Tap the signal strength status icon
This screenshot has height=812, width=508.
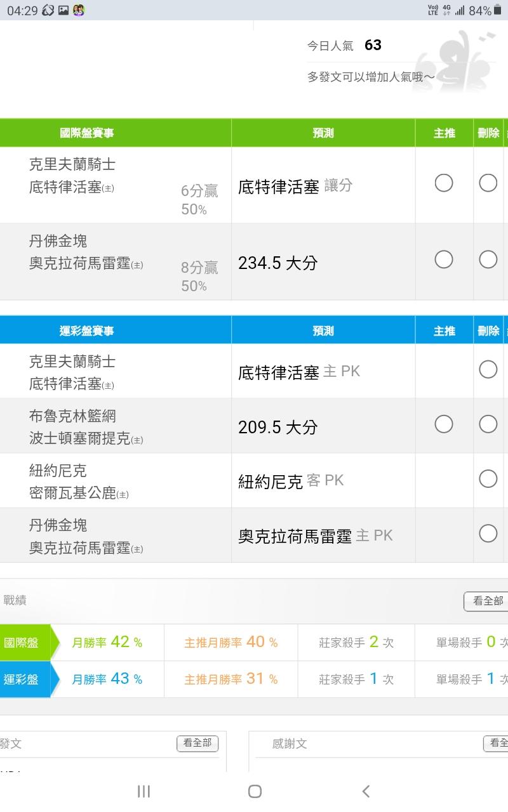459,10
